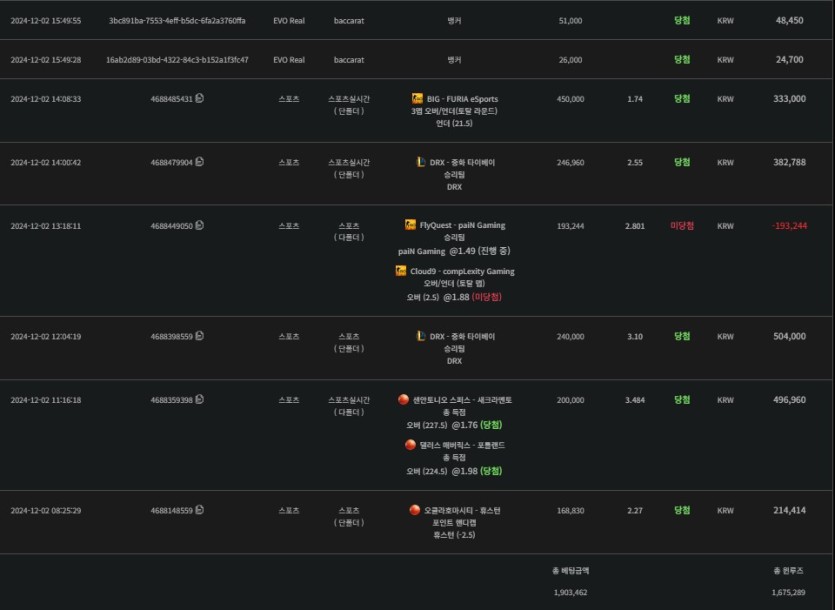Select baccarat ID starting 16ab2d89
Viewport: 835px width, 610px height.
pyautogui.click(x=177, y=60)
